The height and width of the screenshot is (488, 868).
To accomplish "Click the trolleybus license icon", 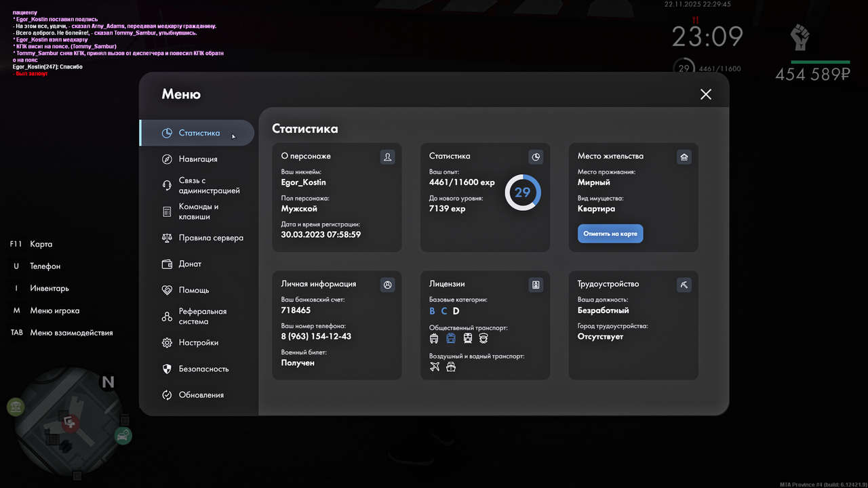I will click(435, 338).
